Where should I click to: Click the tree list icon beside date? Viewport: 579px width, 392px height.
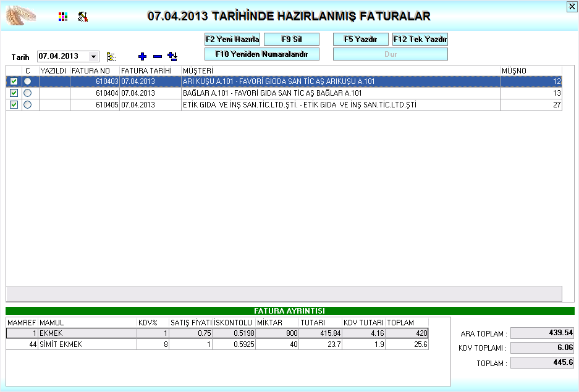tap(111, 56)
